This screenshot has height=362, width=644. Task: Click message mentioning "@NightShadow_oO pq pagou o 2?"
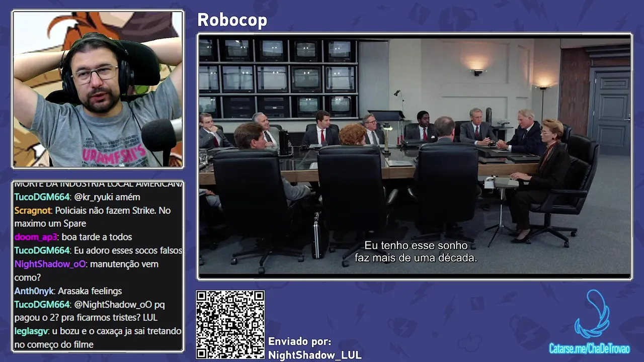pos(90,311)
